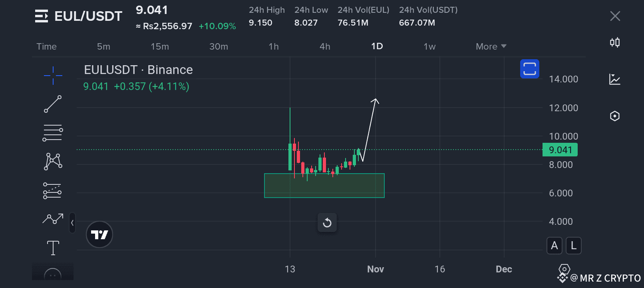Click the chart reset button
Screen dimensions: 644x288
click(x=327, y=222)
